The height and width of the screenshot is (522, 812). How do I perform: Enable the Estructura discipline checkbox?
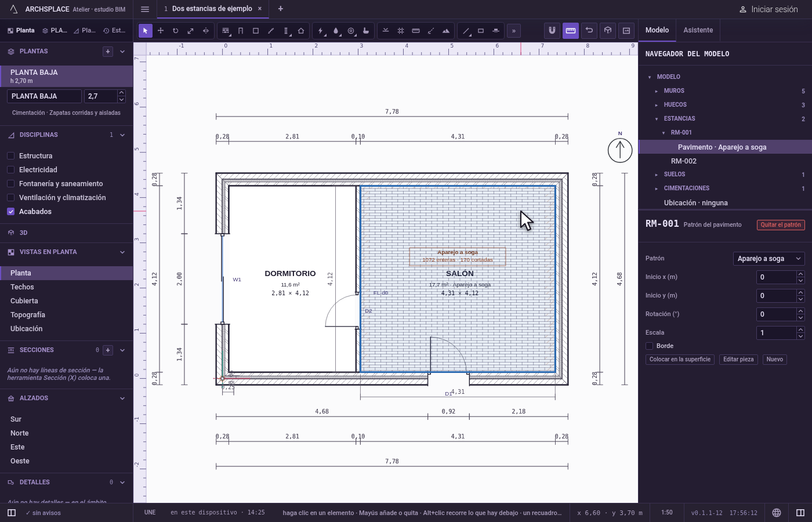(x=10, y=155)
